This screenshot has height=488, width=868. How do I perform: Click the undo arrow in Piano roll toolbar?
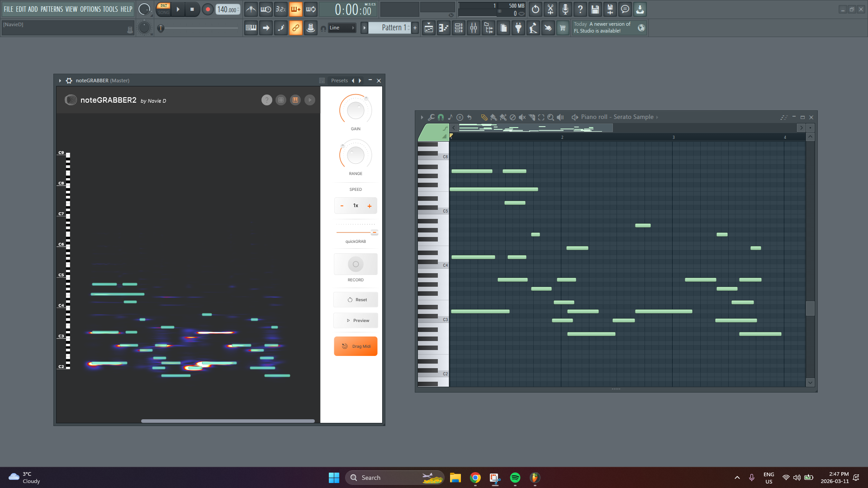point(469,117)
